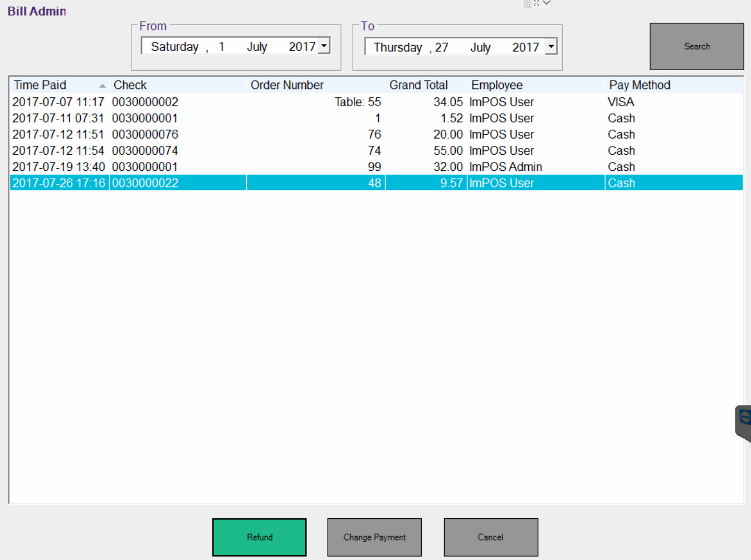Click check number 0030000022
Image resolution: width=751 pixels, height=560 pixels.
(145, 183)
